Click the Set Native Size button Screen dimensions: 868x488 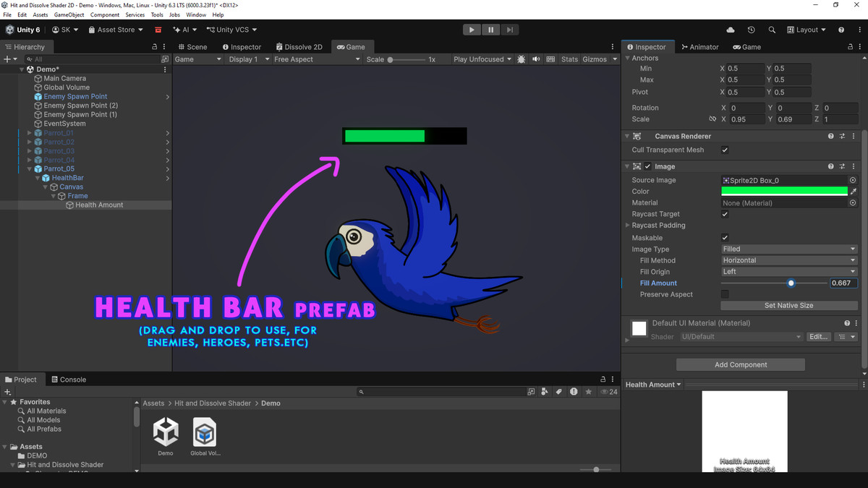pyautogui.click(x=788, y=306)
